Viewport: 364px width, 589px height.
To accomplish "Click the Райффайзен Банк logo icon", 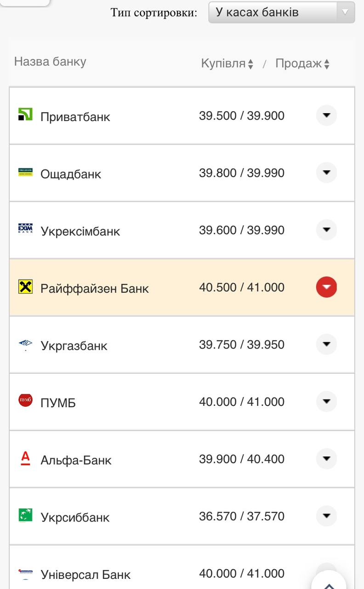I will coord(25,287).
